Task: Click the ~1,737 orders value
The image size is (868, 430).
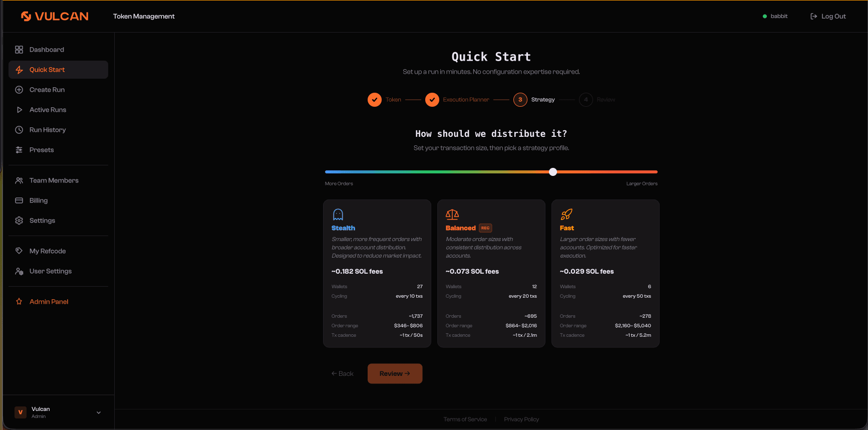Action: tap(416, 316)
